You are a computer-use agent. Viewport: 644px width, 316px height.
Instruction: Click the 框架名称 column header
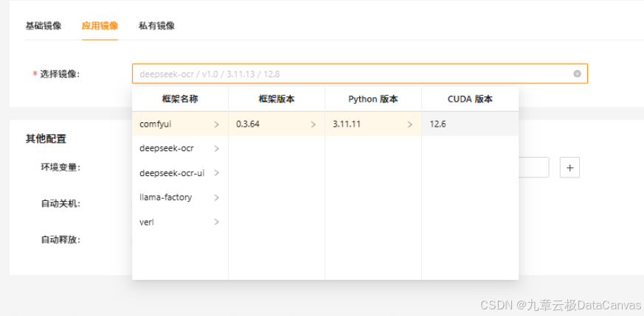tap(180, 99)
